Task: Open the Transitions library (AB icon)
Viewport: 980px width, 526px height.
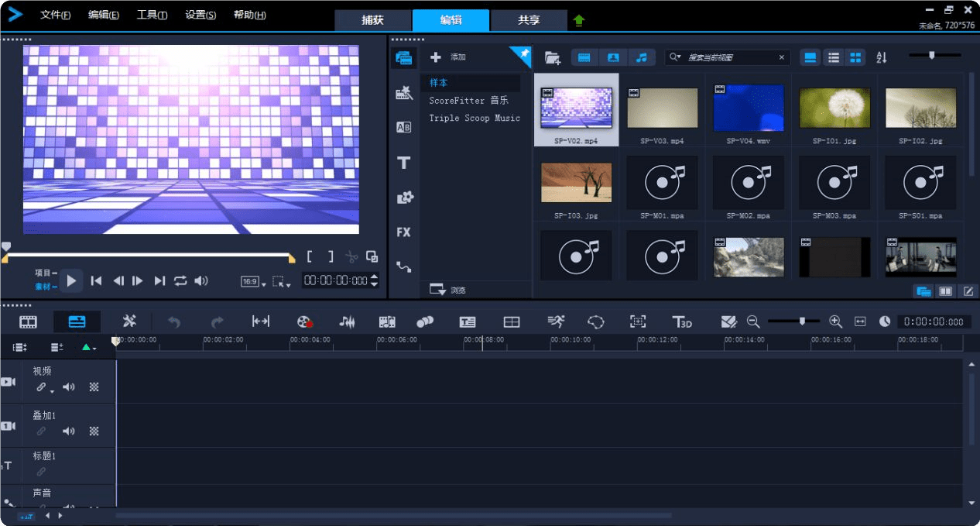Action: (x=403, y=128)
